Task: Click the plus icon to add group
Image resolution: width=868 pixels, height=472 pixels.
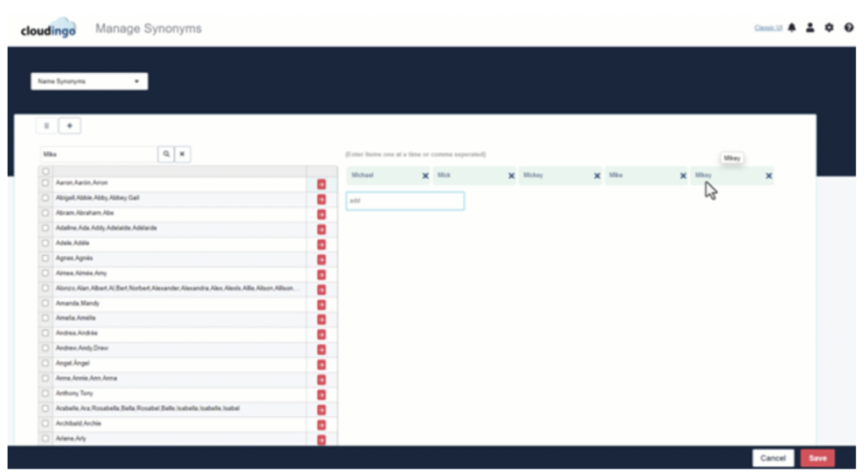Action: click(x=70, y=125)
